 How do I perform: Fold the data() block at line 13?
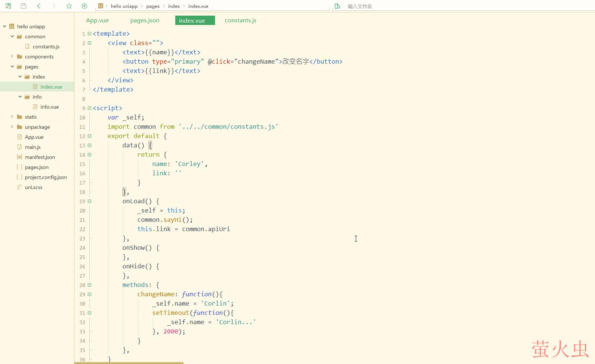(x=89, y=145)
